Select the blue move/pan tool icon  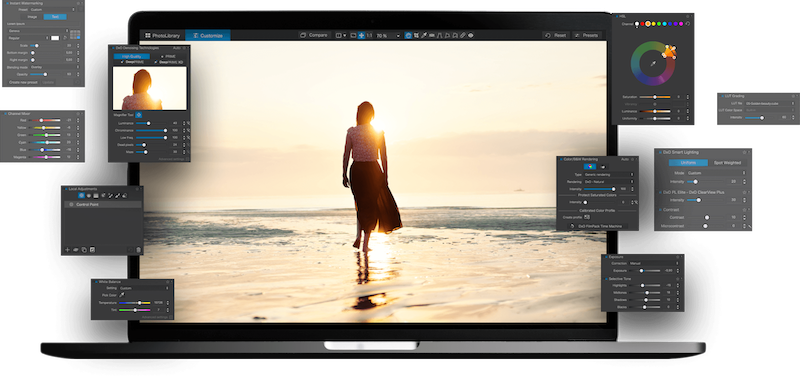(x=361, y=35)
